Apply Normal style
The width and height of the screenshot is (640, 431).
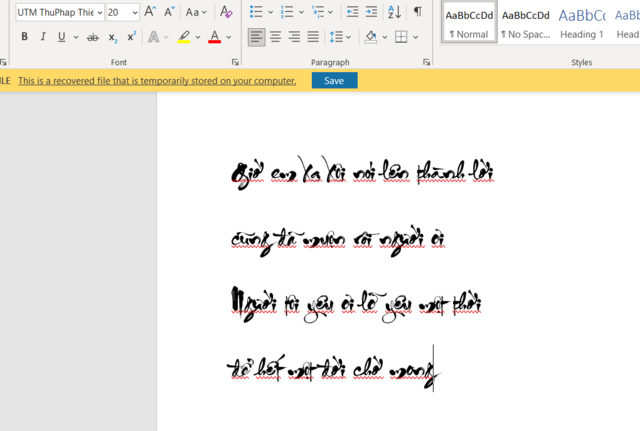[469, 24]
